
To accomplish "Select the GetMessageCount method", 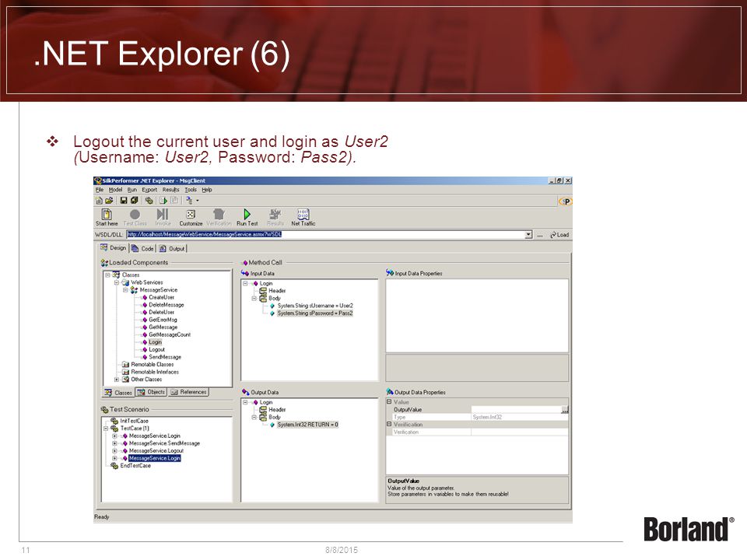I will tap(170, 334).
